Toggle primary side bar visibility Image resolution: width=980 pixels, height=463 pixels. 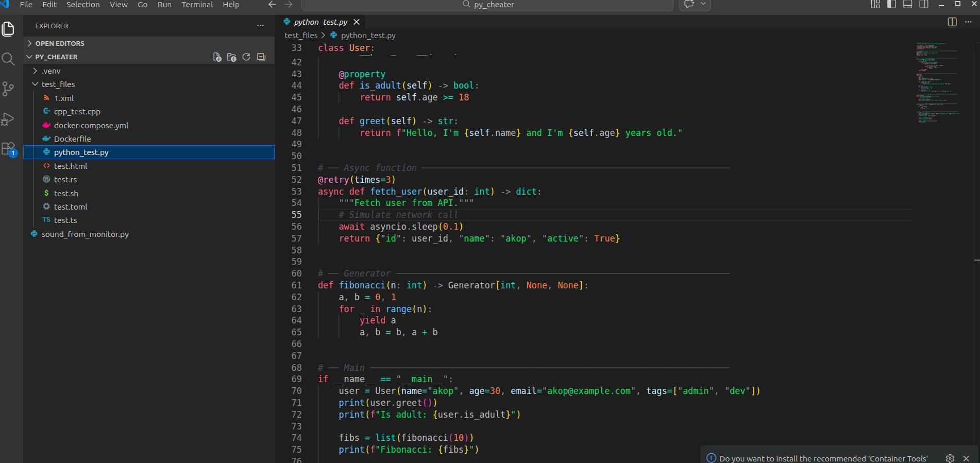click(892, 5)
